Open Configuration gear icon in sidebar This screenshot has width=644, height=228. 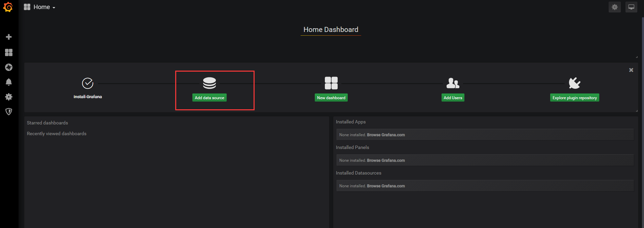coord(9,97)
